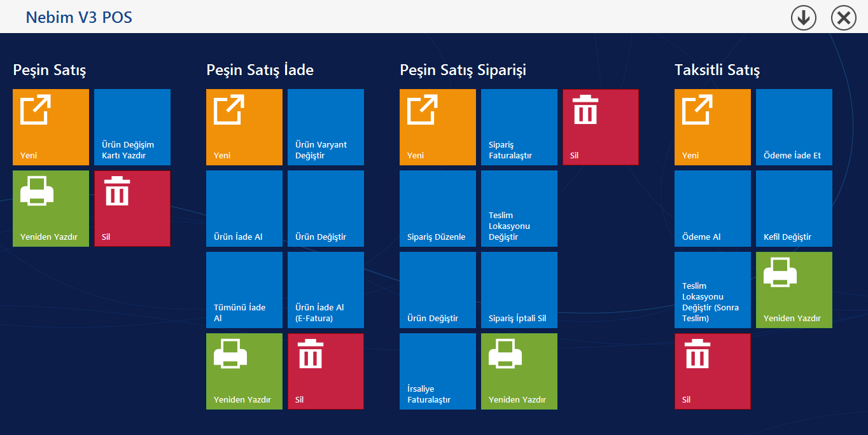The image size is (868, 435).
Task: Select Sipariş İptali Sil tile
Action: tap(519, 290)
